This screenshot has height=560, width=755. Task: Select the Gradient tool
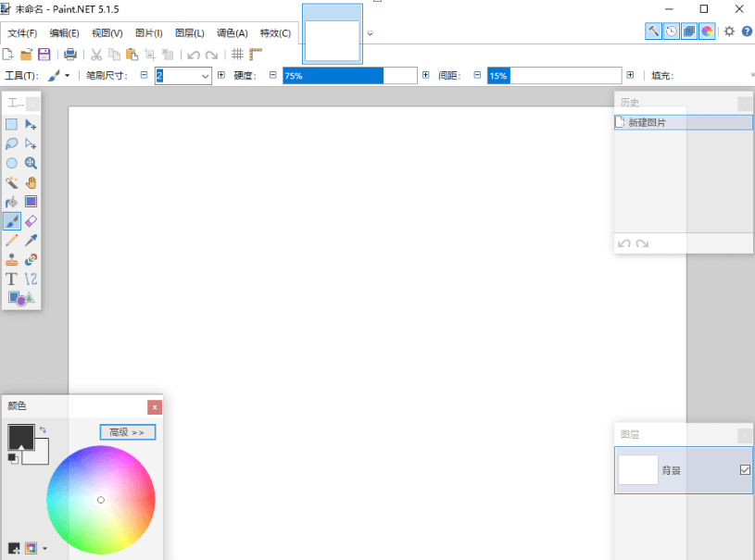[x=31, y=202]
